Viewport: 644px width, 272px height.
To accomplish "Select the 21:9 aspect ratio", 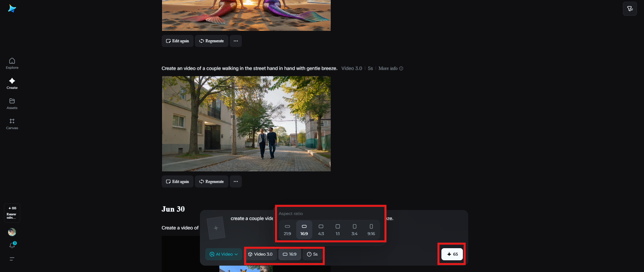I will (287, 230).
